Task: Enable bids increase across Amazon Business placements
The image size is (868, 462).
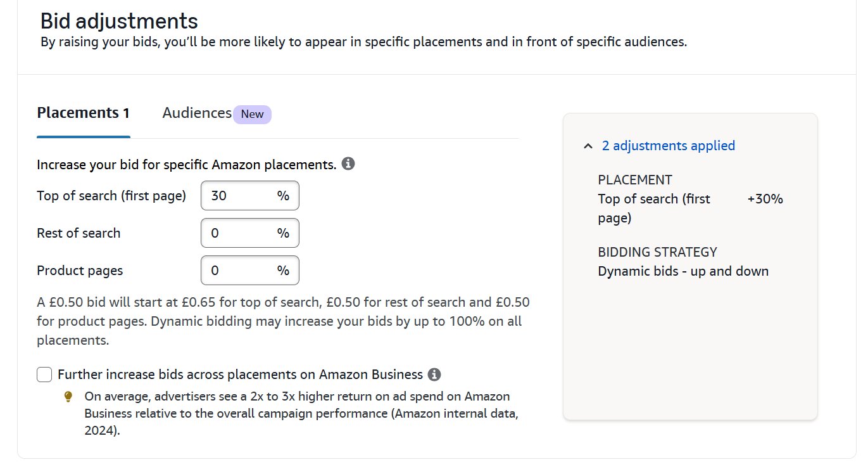Action: [x=44, y=375]
